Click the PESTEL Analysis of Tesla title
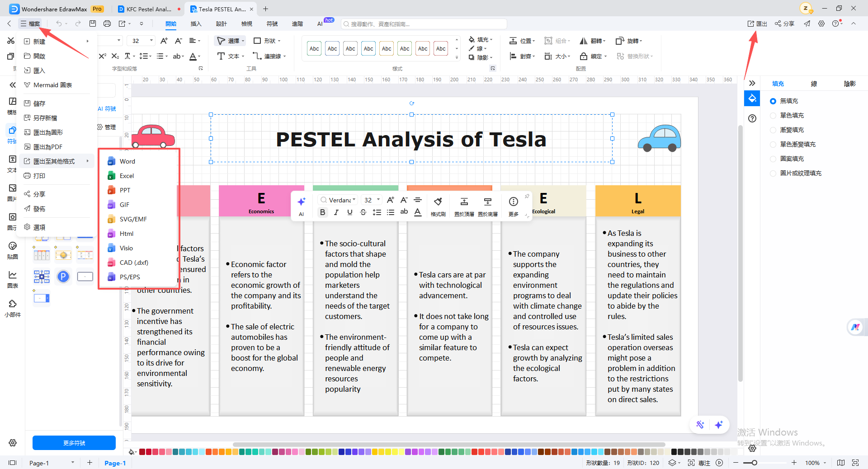The height and width of the screenshot is (469, 868). (411, 139)
